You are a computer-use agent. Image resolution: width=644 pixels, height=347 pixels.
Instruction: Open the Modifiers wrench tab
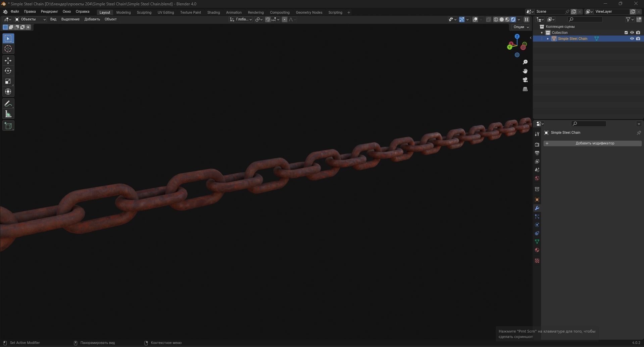coord(537,208)
